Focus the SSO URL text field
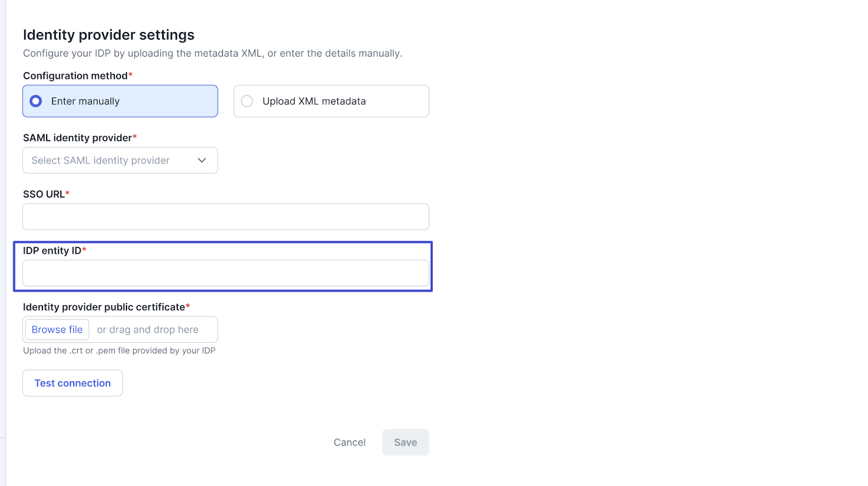The width and height of the screenshot is (868, 486). click(x=226, y=217)
